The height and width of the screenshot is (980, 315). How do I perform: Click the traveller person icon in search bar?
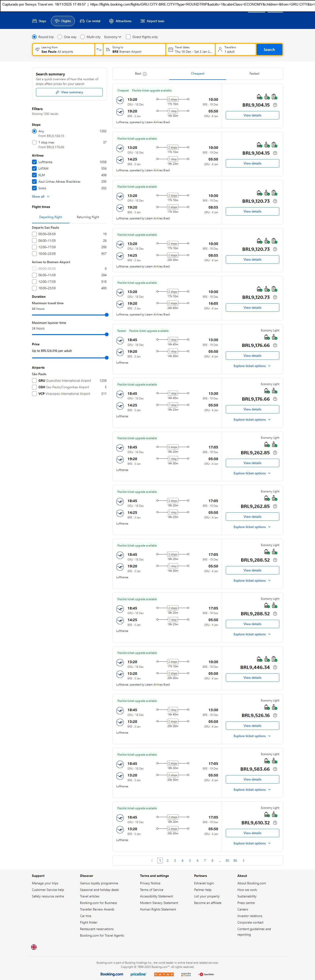(x=220, y=49)
